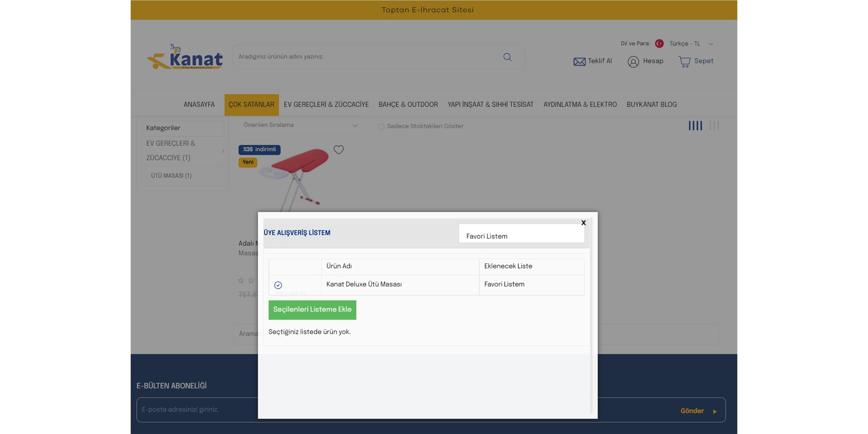Click the Turkish flag language icon
The image size is (868, 434).
coord(659,43)
